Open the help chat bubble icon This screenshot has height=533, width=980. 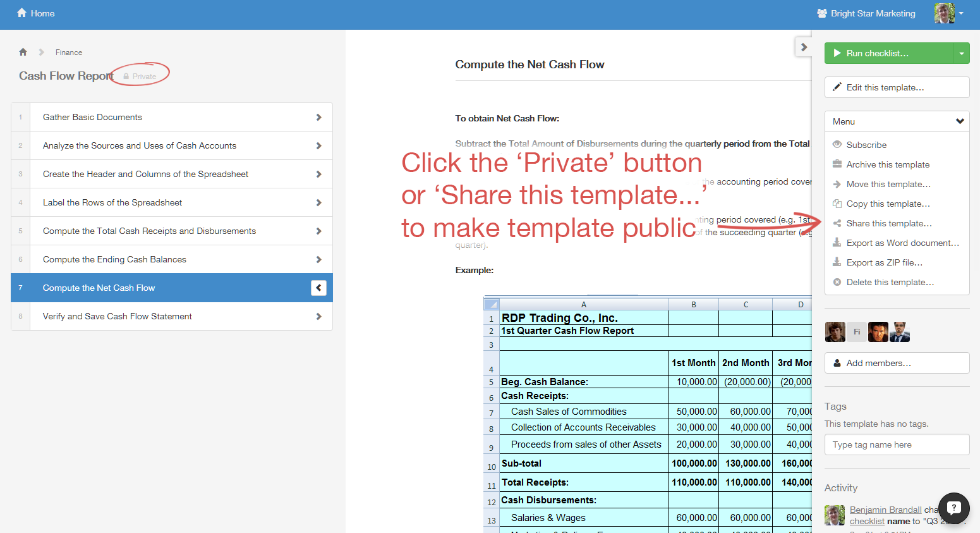[953, 508]
